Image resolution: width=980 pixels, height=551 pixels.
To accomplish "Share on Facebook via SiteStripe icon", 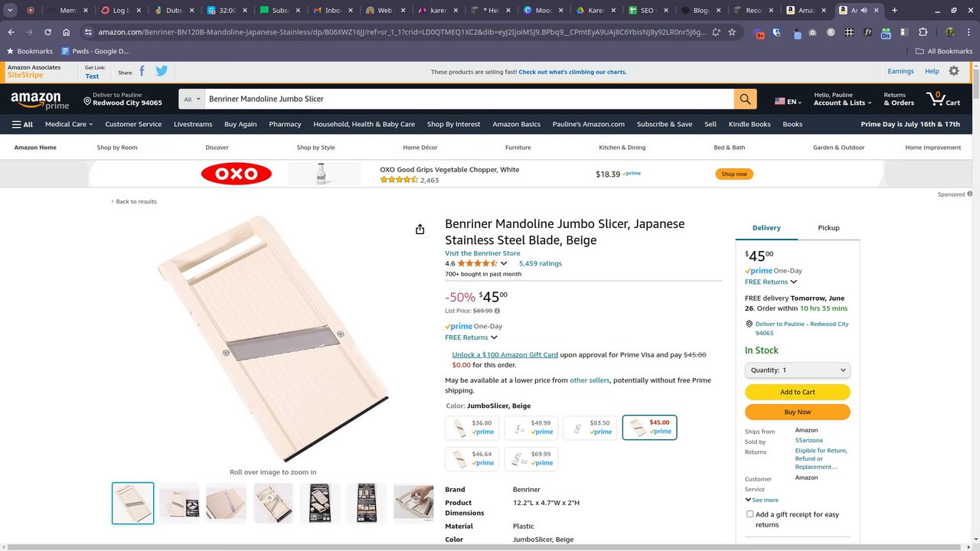I will click(x=142, y=71).
